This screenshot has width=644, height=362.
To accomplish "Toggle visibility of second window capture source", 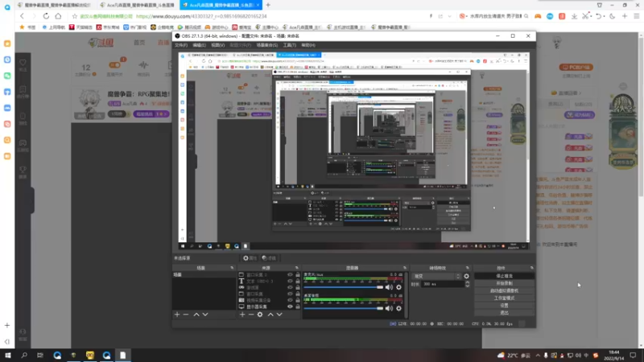I will tap(290, 294).
